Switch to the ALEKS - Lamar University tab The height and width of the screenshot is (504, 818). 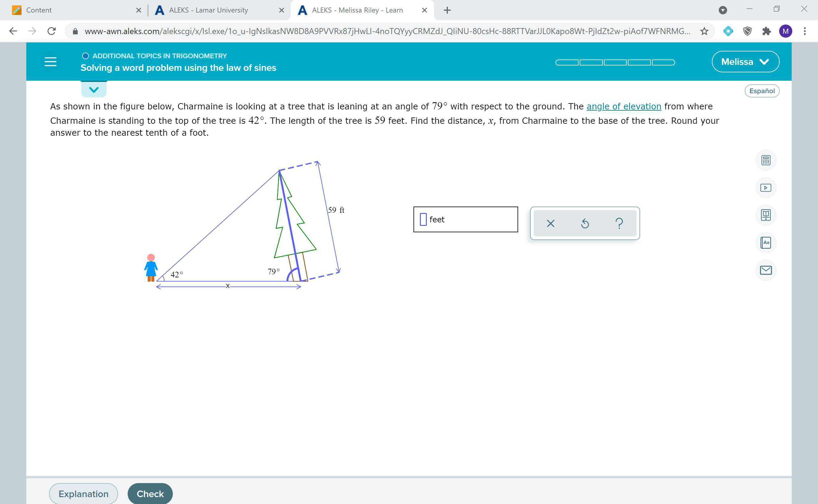tap(218, 10)
